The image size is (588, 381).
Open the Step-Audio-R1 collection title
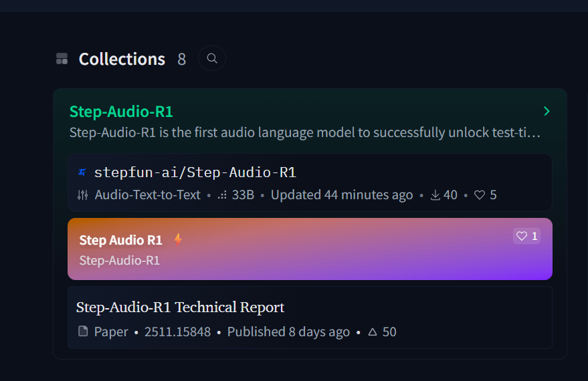(121, 112)
